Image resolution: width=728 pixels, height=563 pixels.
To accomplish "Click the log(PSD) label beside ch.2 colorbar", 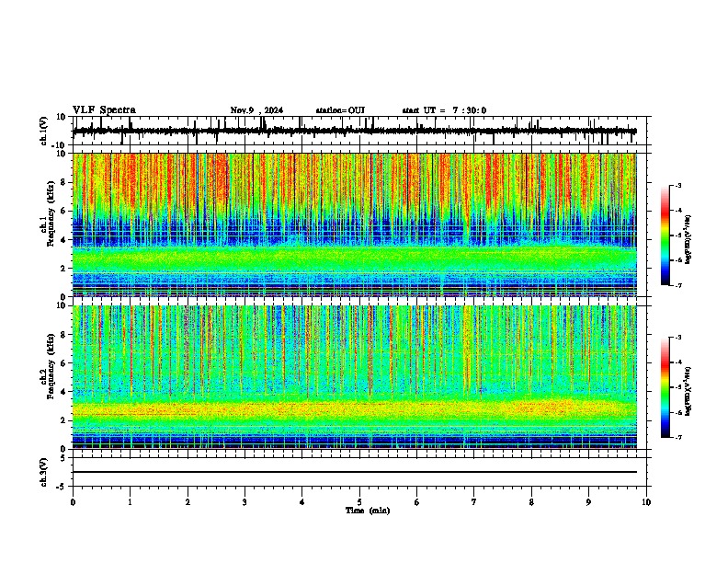I will (688, 391).
